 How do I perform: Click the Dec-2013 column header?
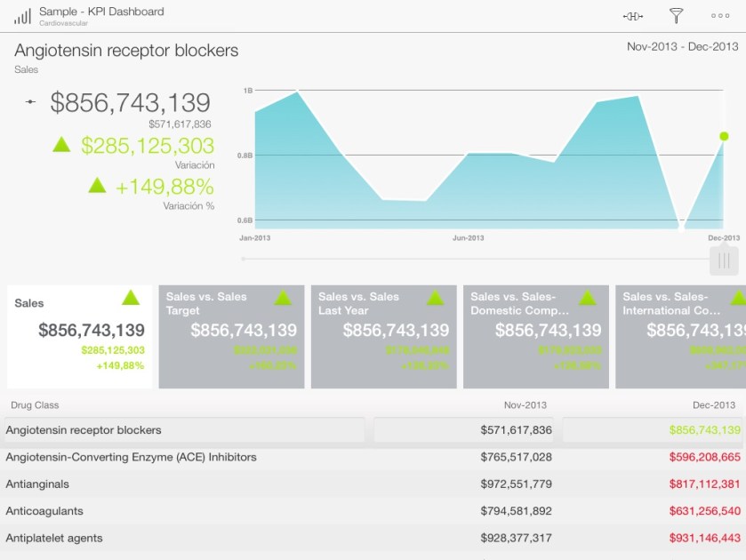716,405
